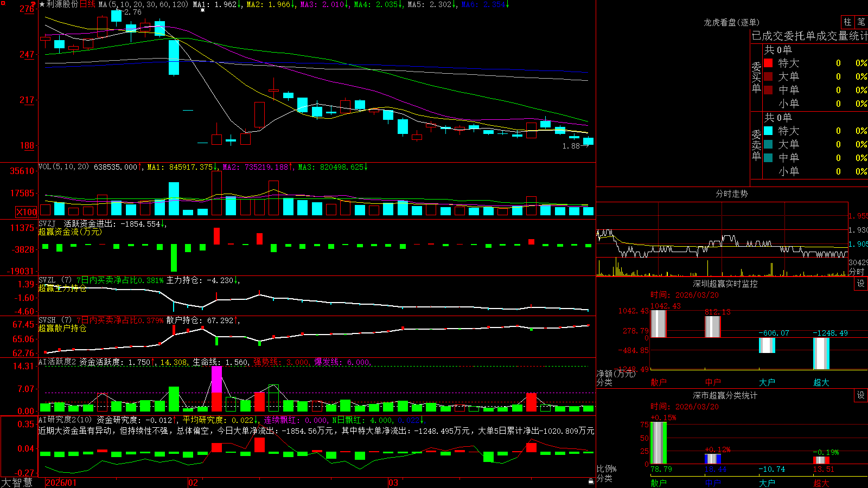Select 散户 category in 深圳超赢实时监控 chart

[659, 382]
